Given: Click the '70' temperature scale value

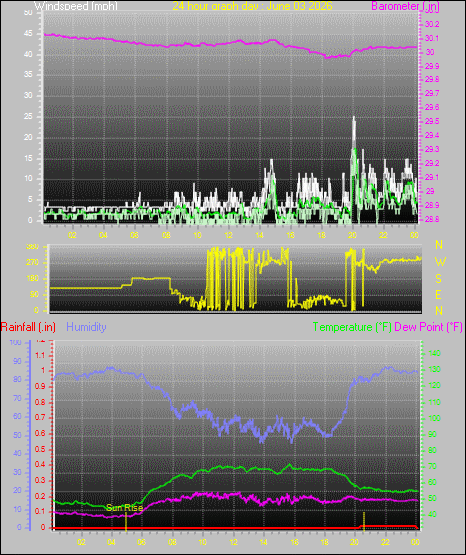Looking at the screenshot, I should tap(433, 467).
